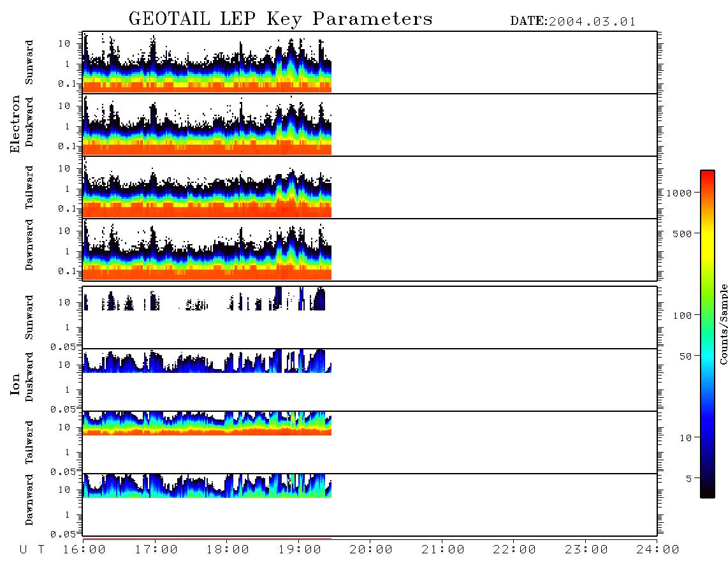
Task: Select the vertical 'Ion' group label
Action: pos(15,384)
